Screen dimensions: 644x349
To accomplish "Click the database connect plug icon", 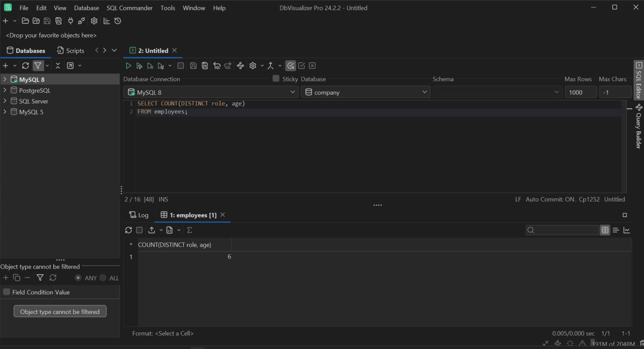I will pos(70,21).
